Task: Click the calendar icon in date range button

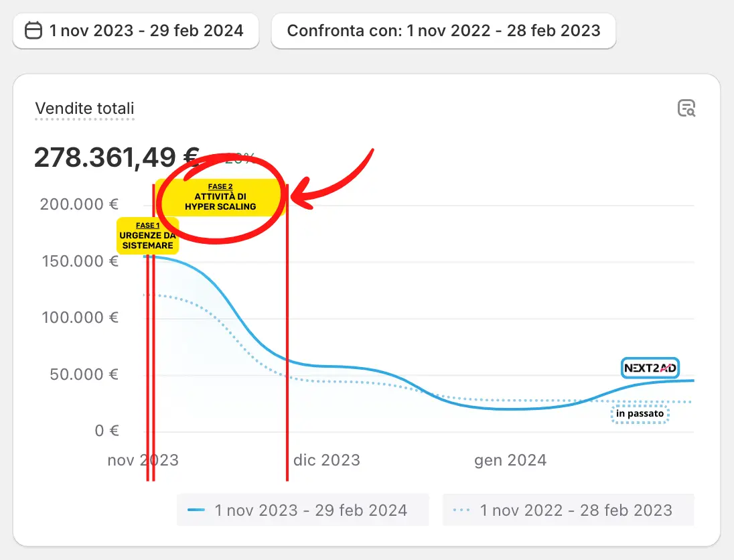Action: coord(33,31)
